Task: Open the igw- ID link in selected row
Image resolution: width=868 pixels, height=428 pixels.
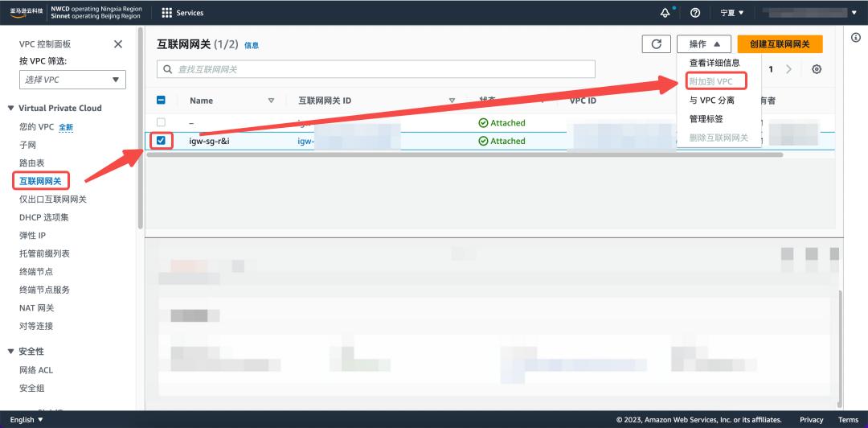Action: point(306,141)
